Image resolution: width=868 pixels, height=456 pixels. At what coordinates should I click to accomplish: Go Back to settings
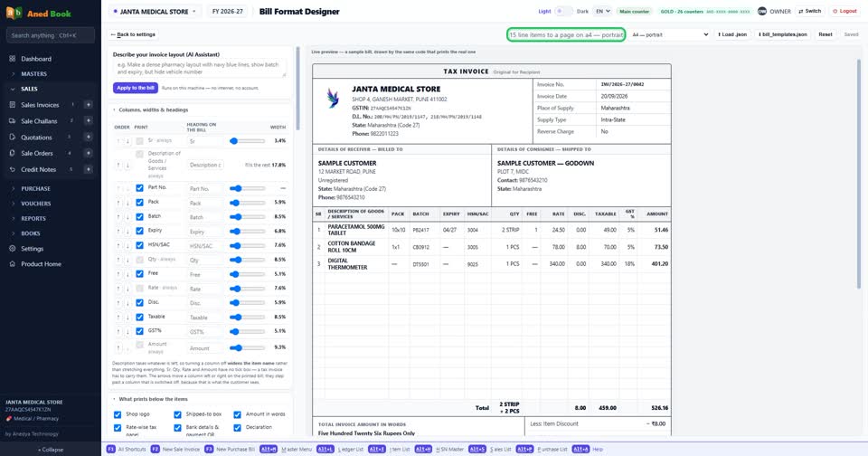coord(133,34)
